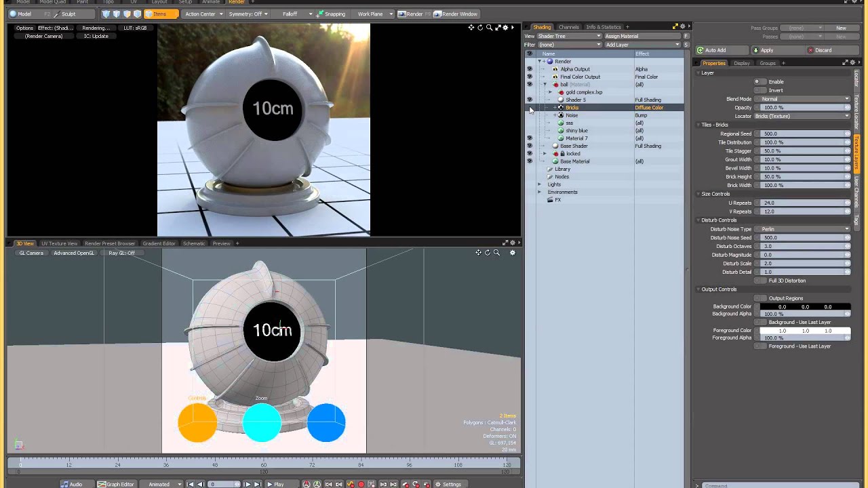Click the Render F9 toolbar button
This screenshot has width=868, height=488.
[x=414, y=14]
